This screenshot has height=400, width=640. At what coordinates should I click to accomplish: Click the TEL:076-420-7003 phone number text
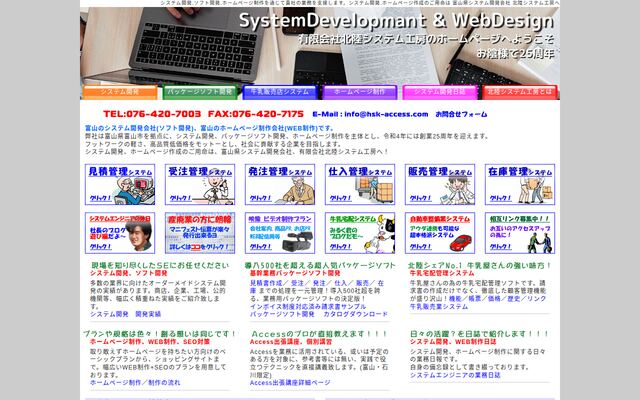[x=152, y=114]
